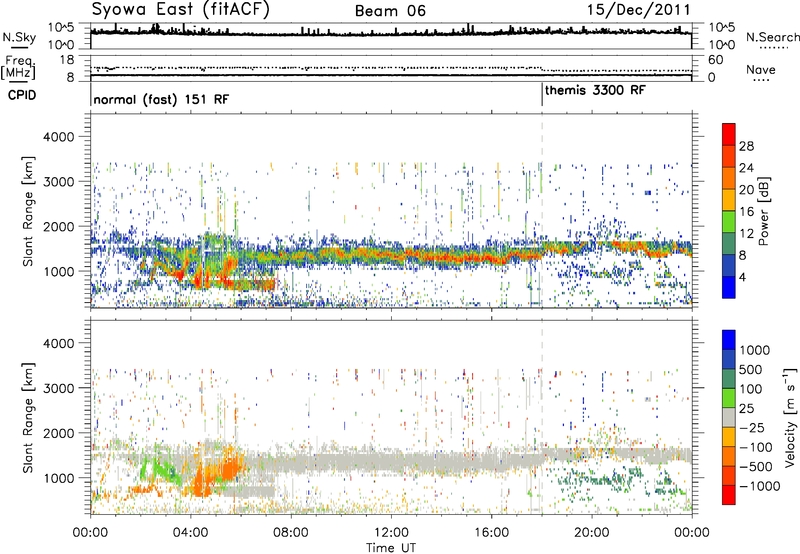Click the "2000" tick of the power panel
Image resolution: width=800 pixels, height=554 pixels.
click(x=61, y=226)
